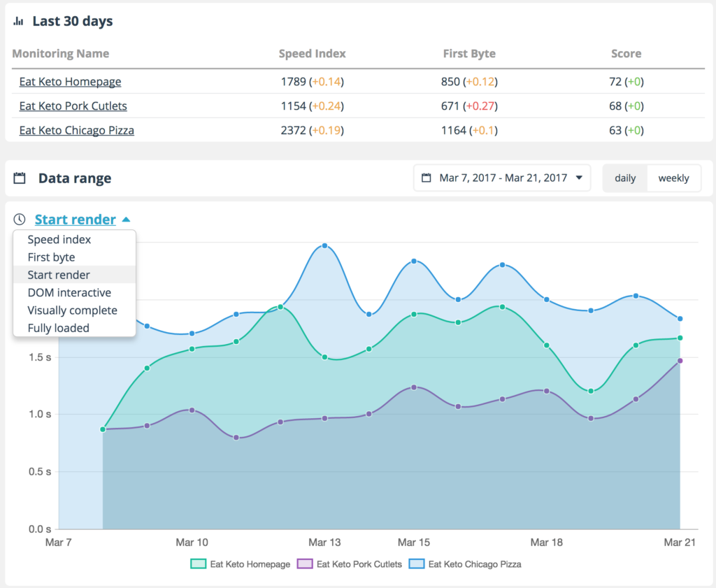Image resolution: width=716 pixels, height=588 pixels.
Task: Pick Visually complete from the menu
Action: pyautogui.click(x=72, y=310)
